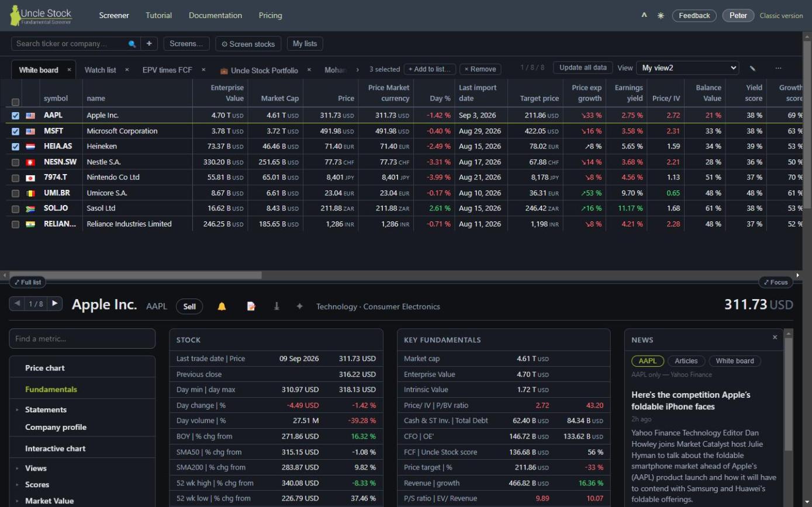
Task: Click the stock table horizontal scrollbar thumb
Action: coord(136,275)
